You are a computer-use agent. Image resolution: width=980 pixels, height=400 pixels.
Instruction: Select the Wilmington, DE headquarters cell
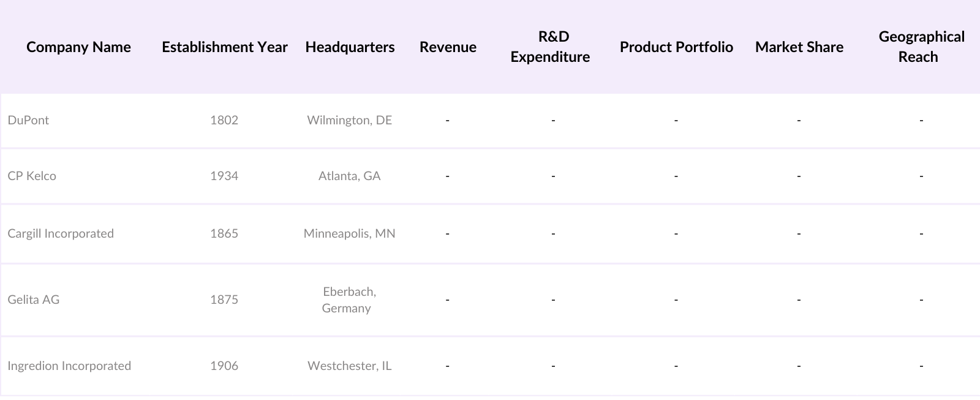[x=349, y=120]
